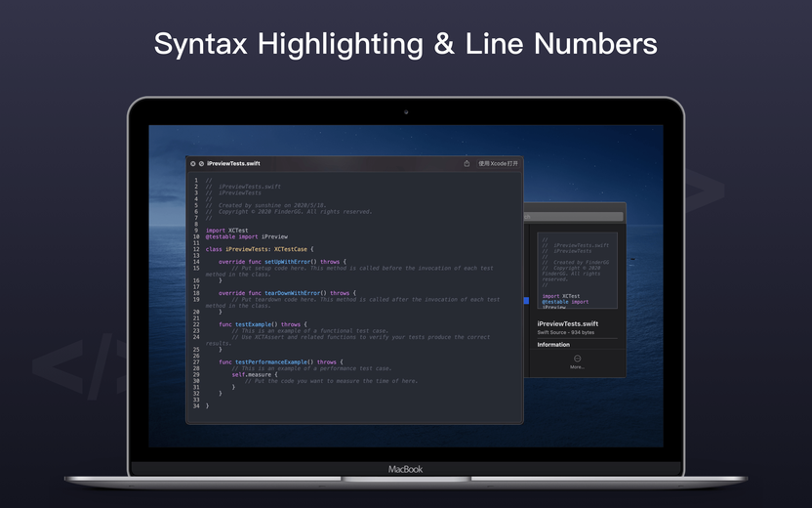Click the Swift Source - 934 bytes label
The height and width of the screenshot is (508, 812).
click(565, 333)
